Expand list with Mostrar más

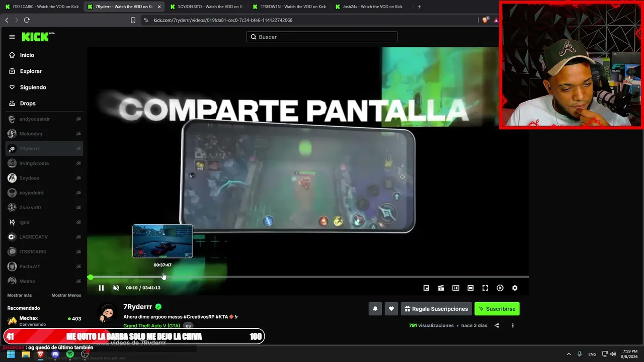coord(20,295)
